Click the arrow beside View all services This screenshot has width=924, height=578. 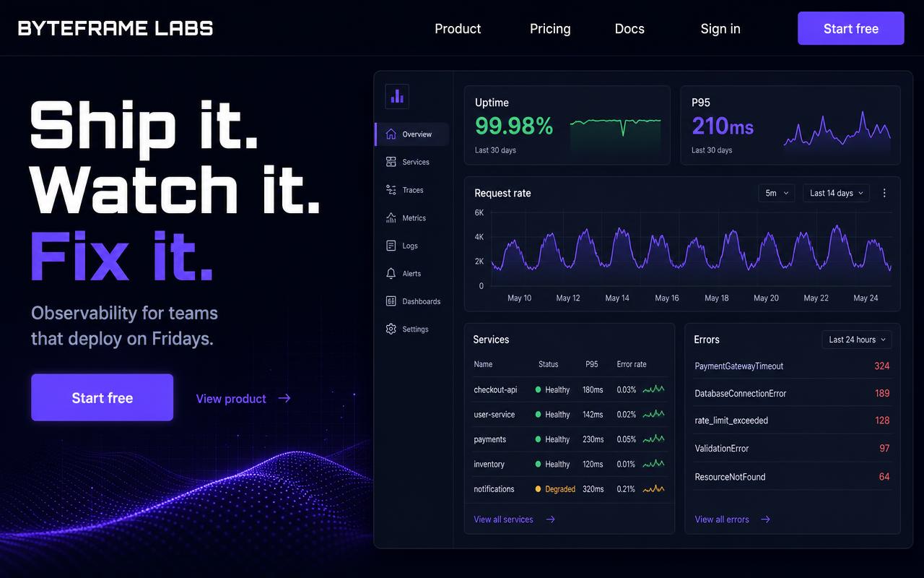550,519
